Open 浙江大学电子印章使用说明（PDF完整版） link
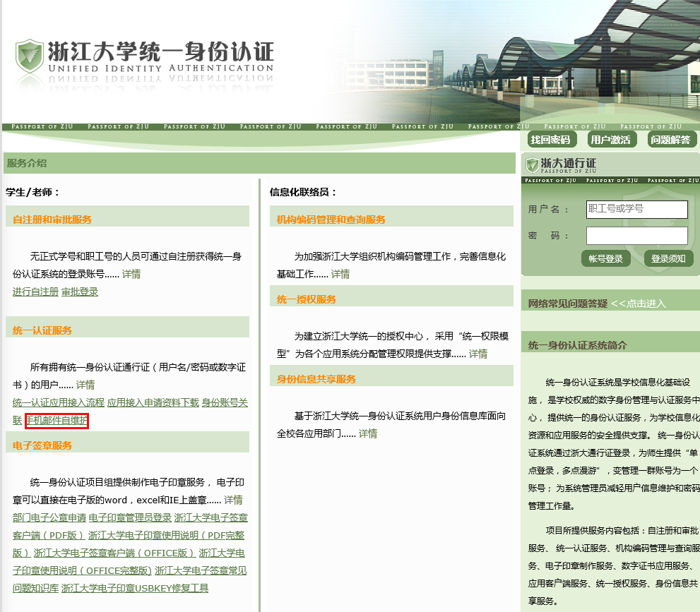Image resolution: width=700 pixels, height=612 pixels. (166, 535)
